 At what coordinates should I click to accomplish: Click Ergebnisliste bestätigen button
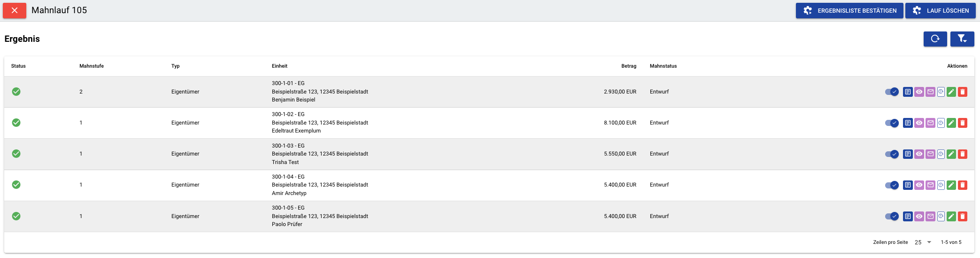point(849,11)
